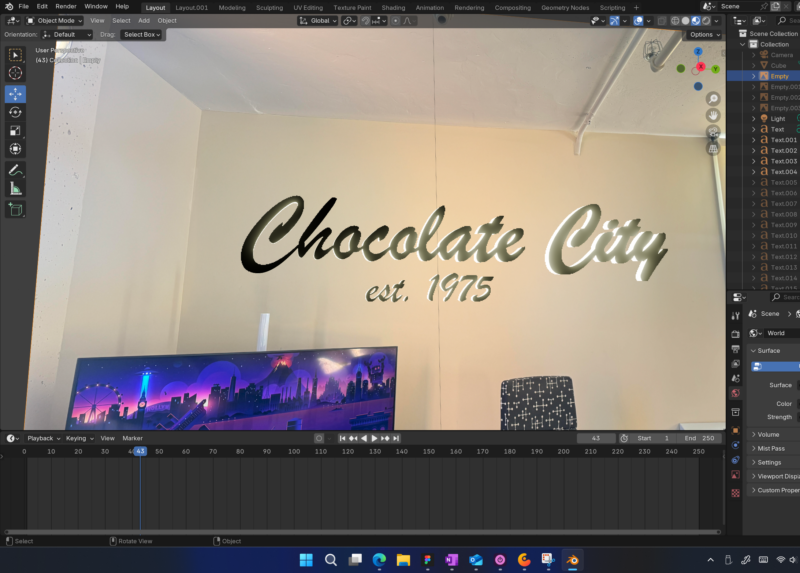Open the Texture properties tab
Screen dimensions: 800x573
(x=735, y=493)
